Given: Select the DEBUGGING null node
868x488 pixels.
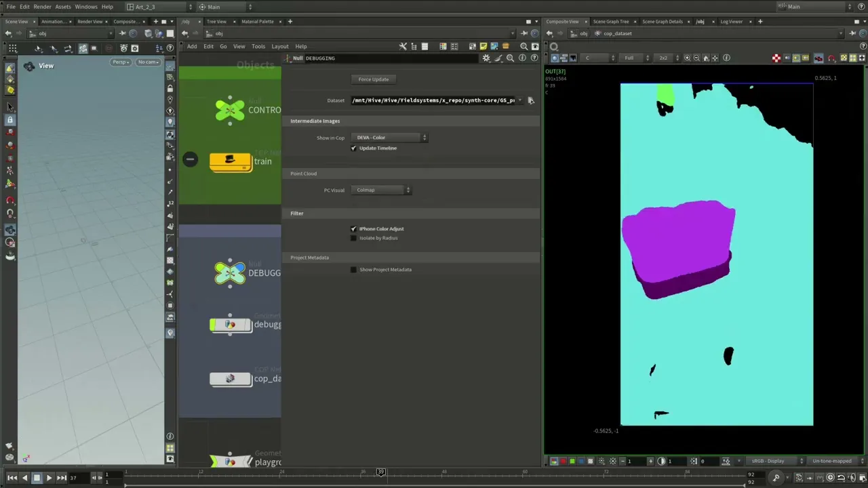Looking at the screenshot, I should pyautogui.click(x=230, y=272).
